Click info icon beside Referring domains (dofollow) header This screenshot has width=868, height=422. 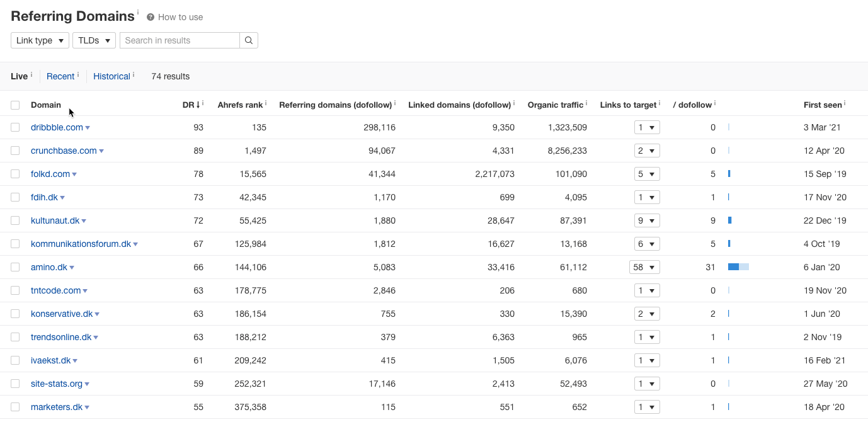395,103
